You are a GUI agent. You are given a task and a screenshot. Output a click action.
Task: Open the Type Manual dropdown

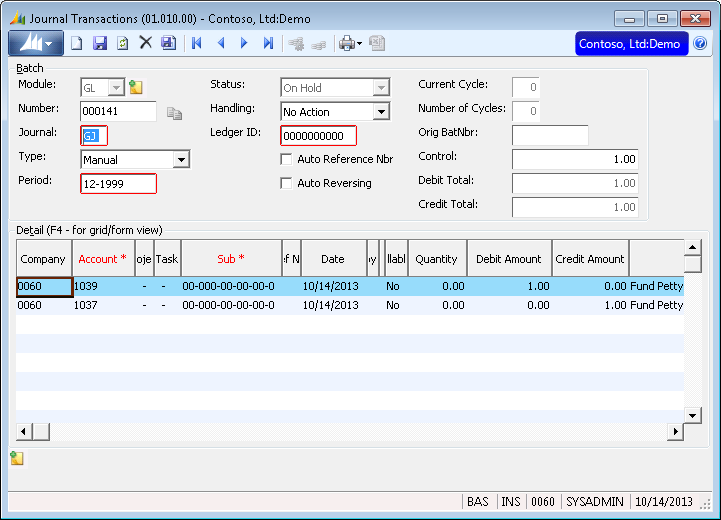click(182, 160)
